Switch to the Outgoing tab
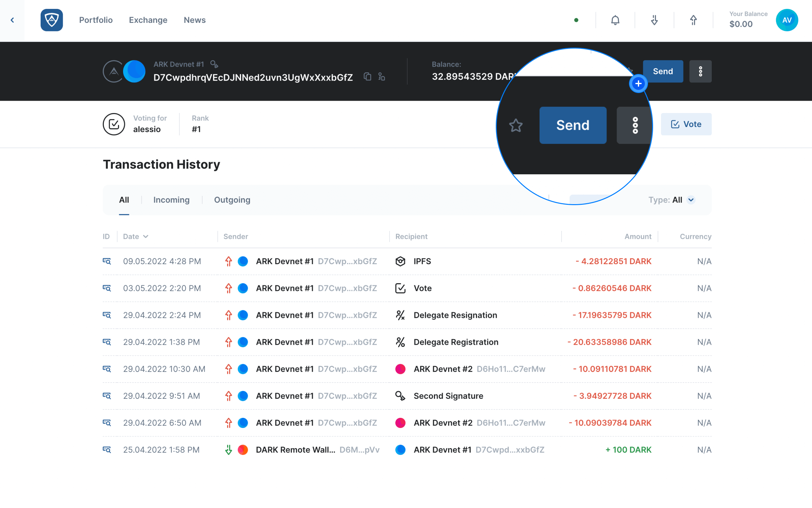Screen dimensions: 812x508 232,200
